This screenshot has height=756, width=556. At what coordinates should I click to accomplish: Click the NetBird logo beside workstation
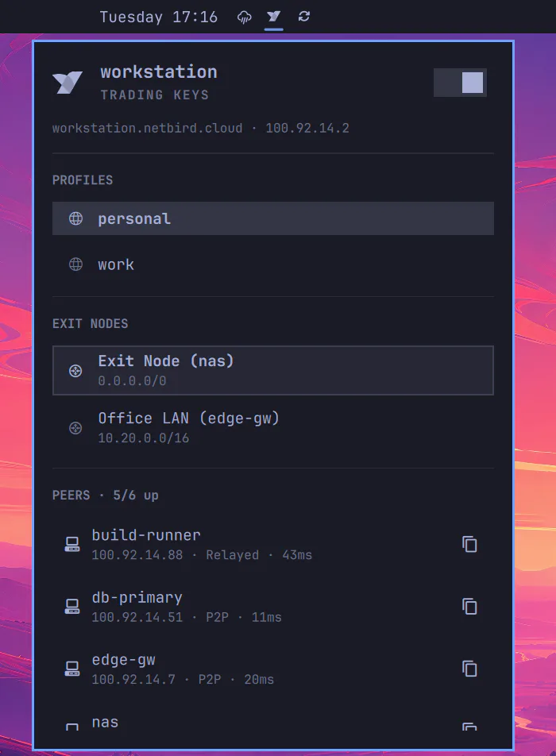pos(68,83)
